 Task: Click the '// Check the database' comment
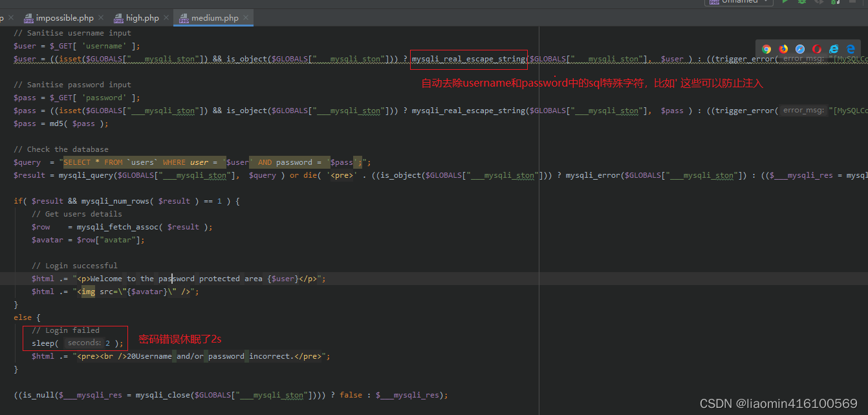[61, 149]
